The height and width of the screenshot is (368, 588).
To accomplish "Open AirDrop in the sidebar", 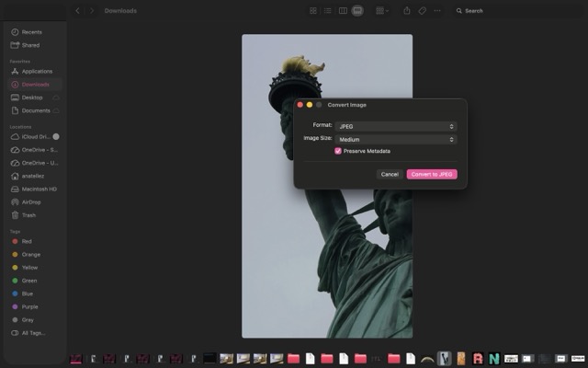I will (35, 202).
